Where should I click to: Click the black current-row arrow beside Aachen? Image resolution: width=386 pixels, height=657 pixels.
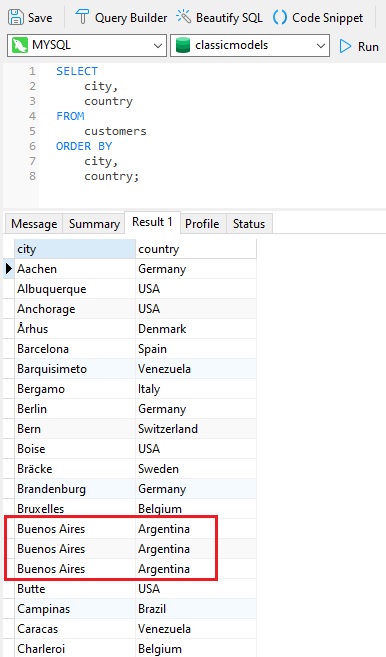tap(9, 269)
